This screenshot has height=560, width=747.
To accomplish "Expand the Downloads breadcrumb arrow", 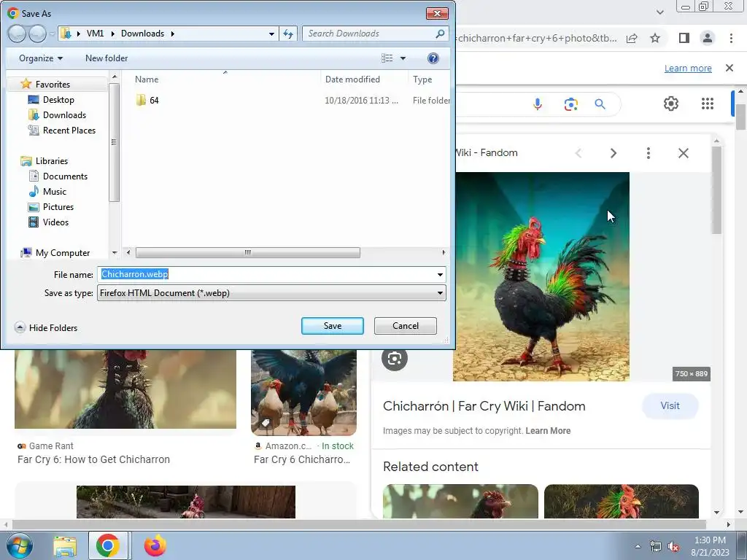I will [172, 34].
